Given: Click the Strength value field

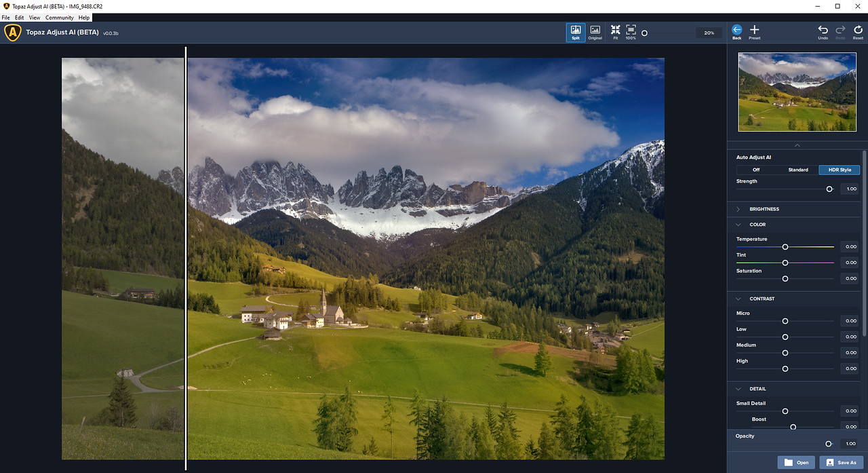Looking at the screenshot, I should 850,189.
